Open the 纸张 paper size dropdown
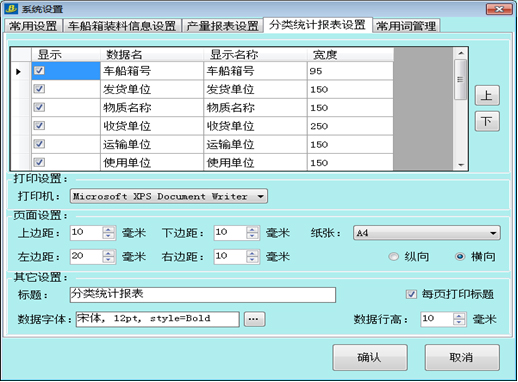Image resolution: width=518 pixels, height=382 pixels. 427,233
